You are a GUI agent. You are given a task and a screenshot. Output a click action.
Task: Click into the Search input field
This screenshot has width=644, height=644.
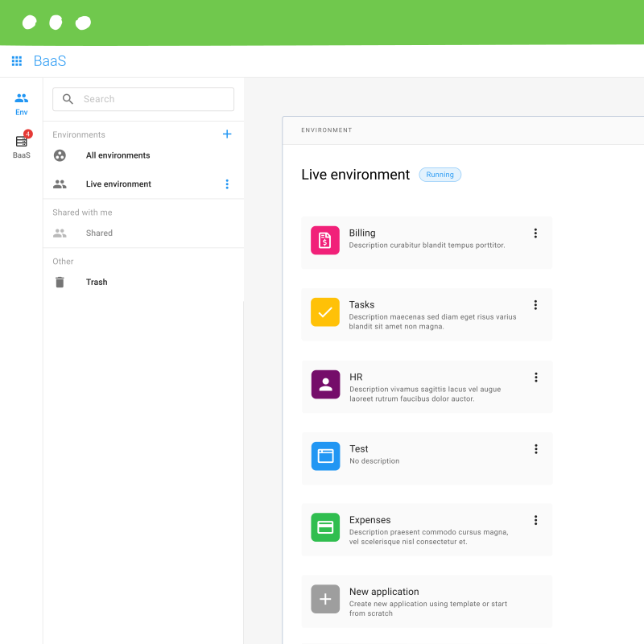153,99
